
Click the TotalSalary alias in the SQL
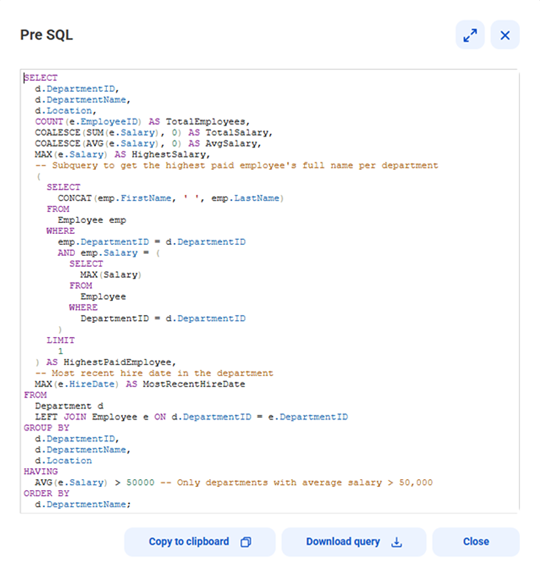[x=237, y=133]
